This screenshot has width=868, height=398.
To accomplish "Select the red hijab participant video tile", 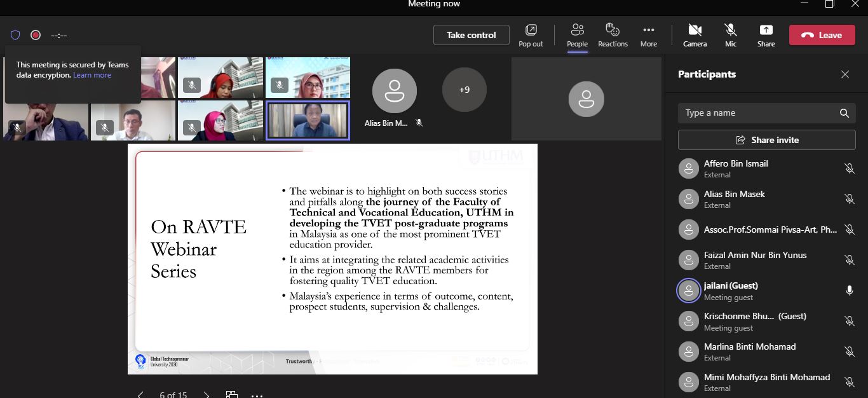I will (220, 78).
